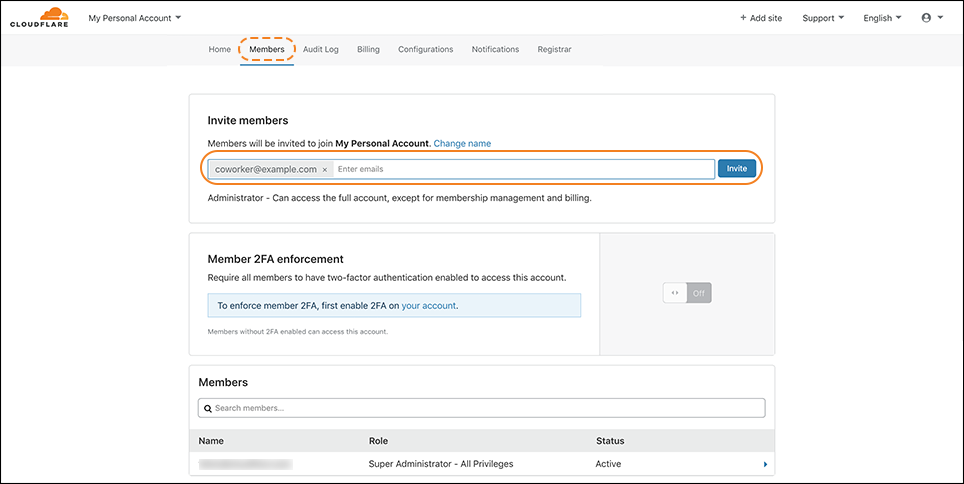Open the Registrar tab
The height and width of the screenshot is (484, 964).
coord(554,49)
